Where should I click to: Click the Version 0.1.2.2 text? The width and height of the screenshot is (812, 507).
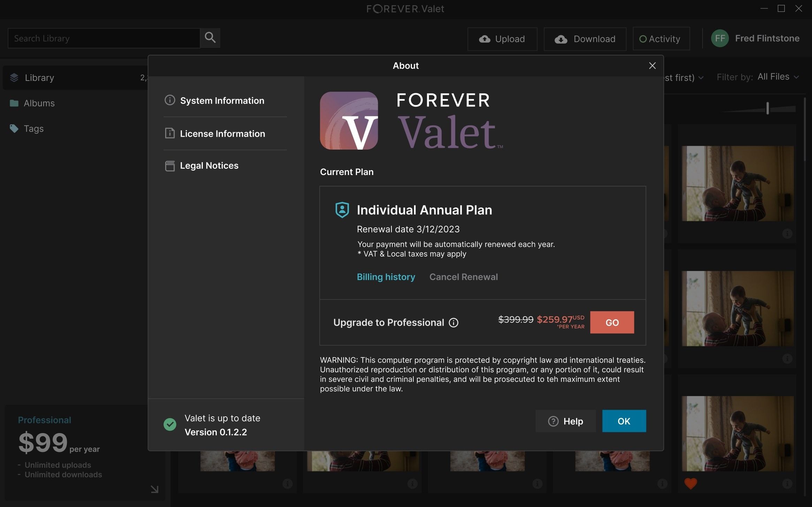click(x=216, y=432)
